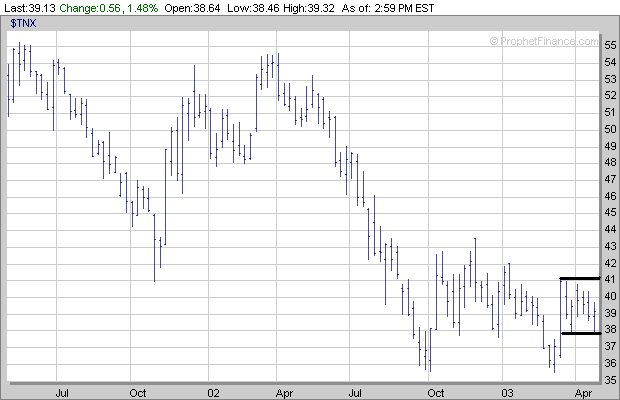Click the 50 price axis label
The height and width of the screenshot is (400, 620).
tap(610, 129)
